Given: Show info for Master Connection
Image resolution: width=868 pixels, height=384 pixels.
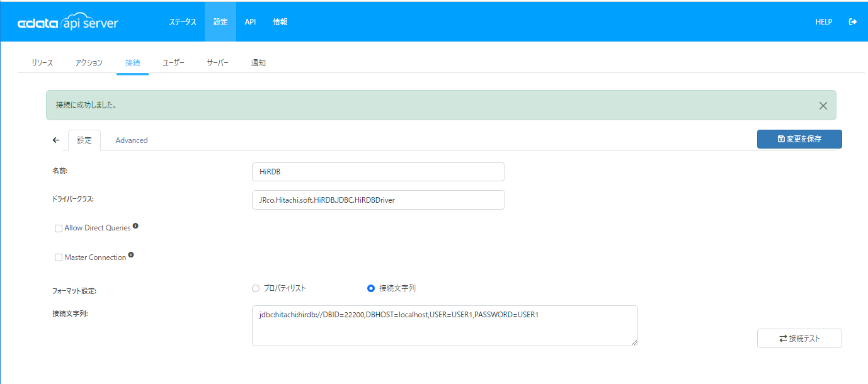Looking at the screenshot, I should pos(131,256).
